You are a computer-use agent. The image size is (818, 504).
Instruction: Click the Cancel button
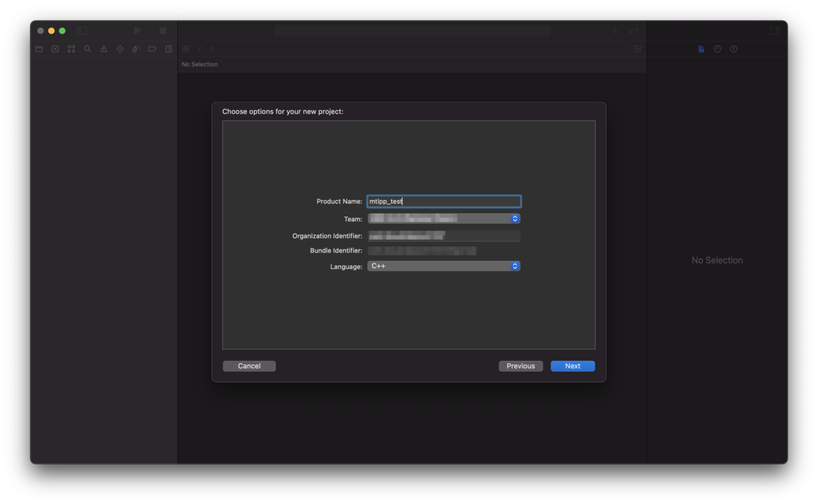click(249, 366)
